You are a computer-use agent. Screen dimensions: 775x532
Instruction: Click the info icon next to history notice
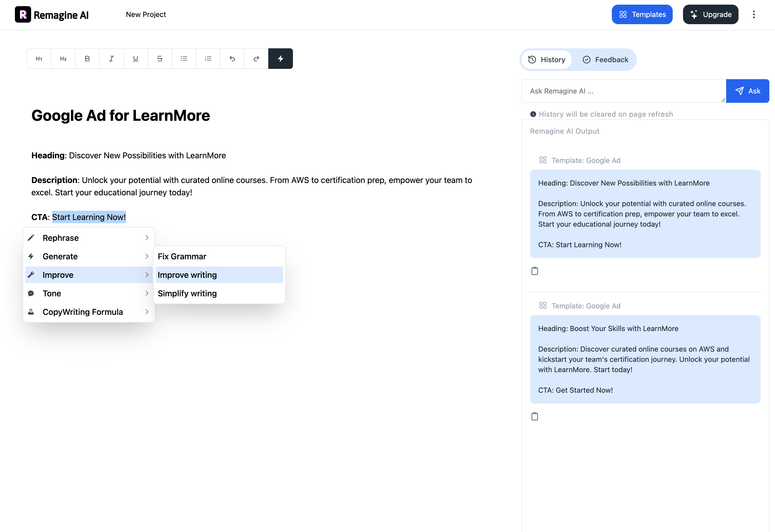[x=533, y=114]
